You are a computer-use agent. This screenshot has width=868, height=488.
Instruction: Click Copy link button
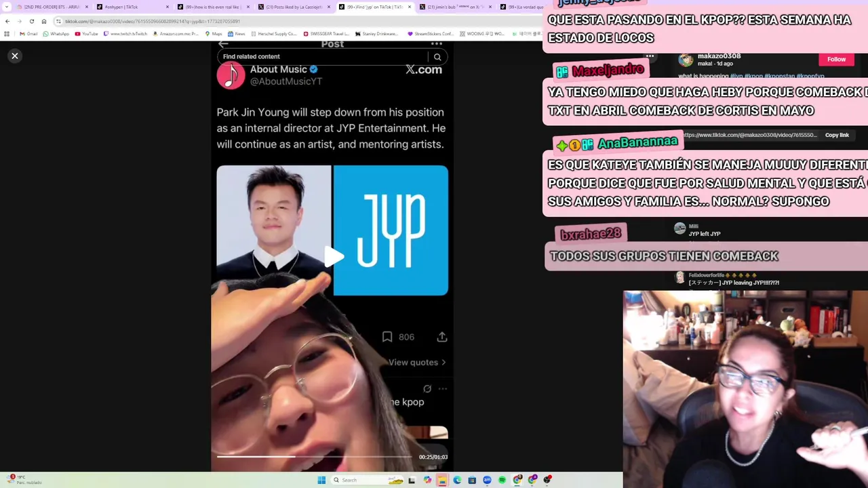(837, 135)
